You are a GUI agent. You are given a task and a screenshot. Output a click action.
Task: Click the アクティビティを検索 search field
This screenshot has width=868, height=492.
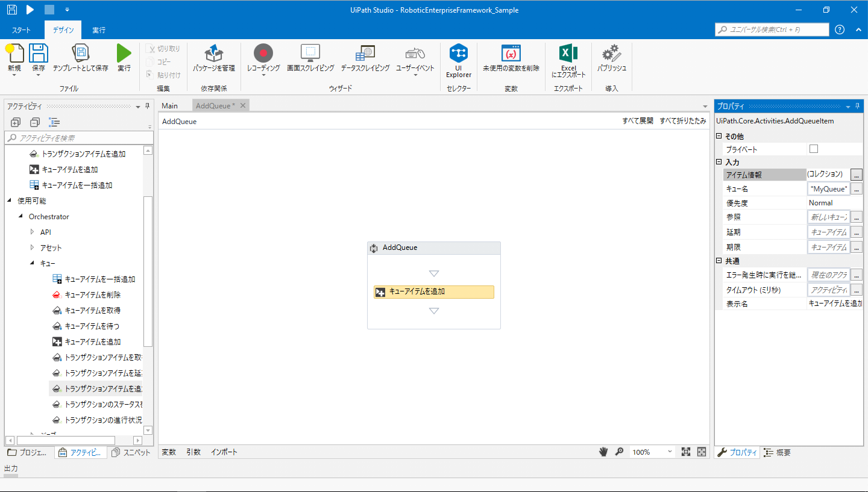click(79, 138)
